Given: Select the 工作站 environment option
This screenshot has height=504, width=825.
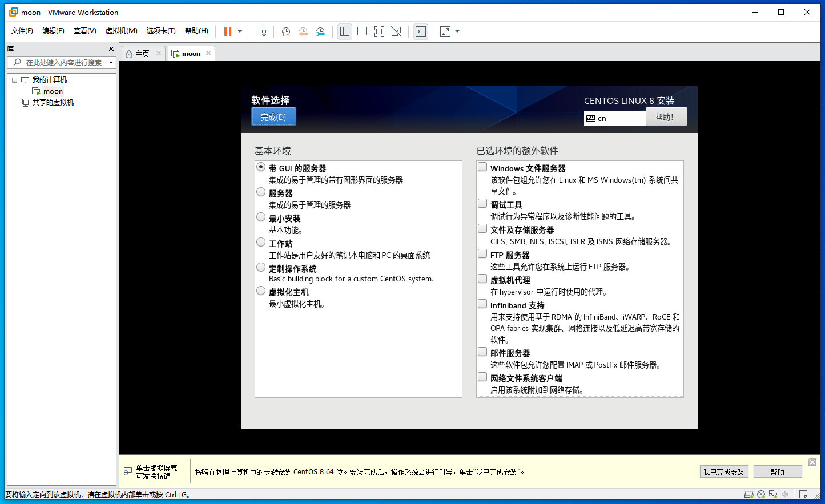Looking at the screenshot, I should pos(261,243).
